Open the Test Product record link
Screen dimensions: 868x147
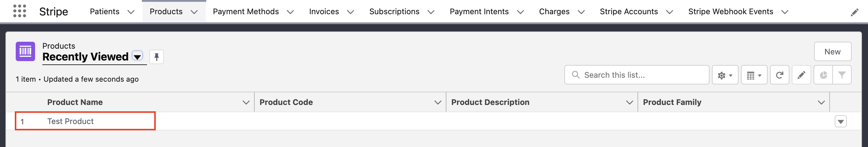coord(70,121)
